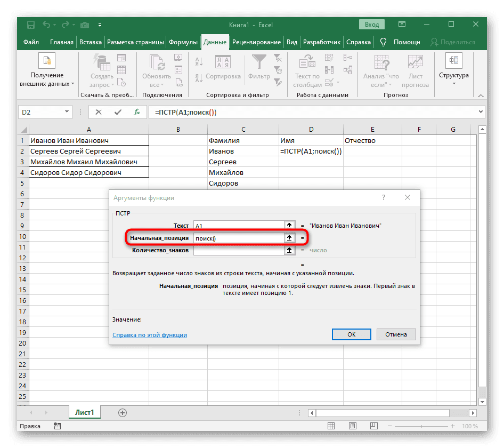The image size is (504, 448).
Task: Confirm the dialog with OK
Action: pyautogui.click(x=351, y=334)
